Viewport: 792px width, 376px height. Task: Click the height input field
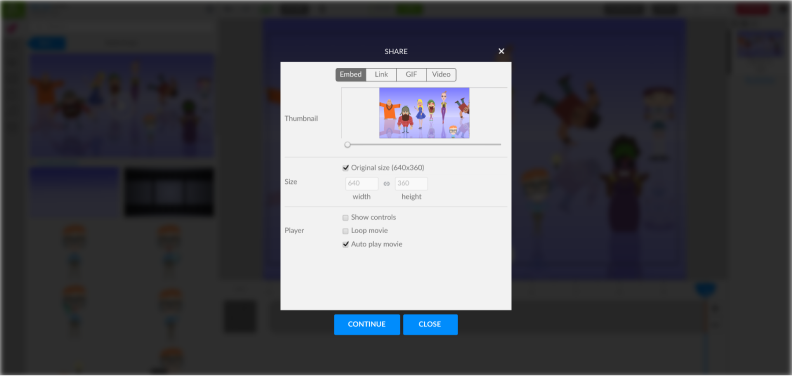point(411,183)
